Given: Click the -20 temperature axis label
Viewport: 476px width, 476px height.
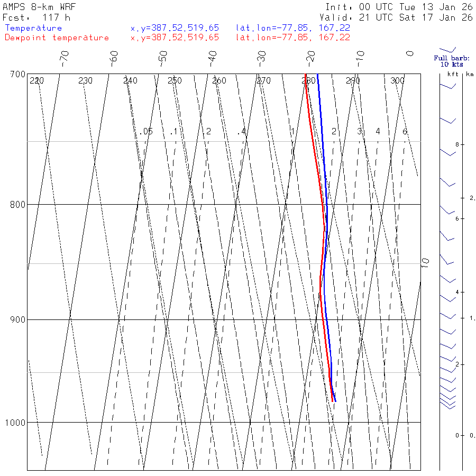Looking at the screenshot, I should click(311, 59).
